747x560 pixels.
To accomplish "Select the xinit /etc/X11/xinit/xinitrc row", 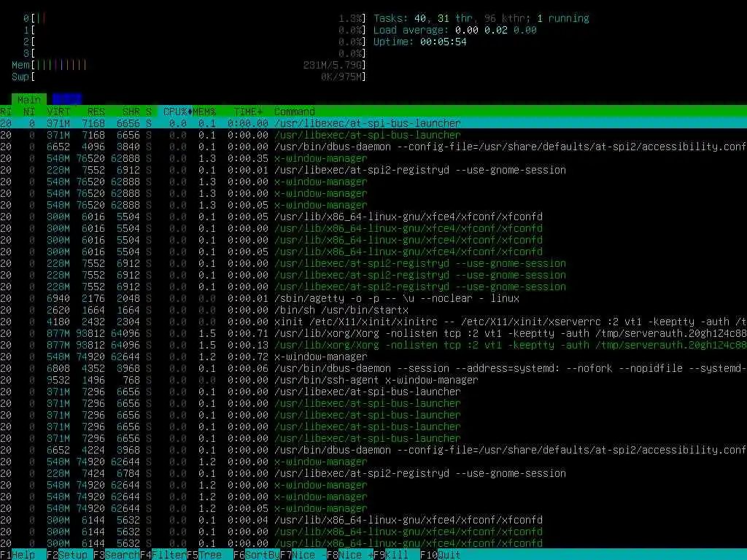I will [x=373, y=322].
